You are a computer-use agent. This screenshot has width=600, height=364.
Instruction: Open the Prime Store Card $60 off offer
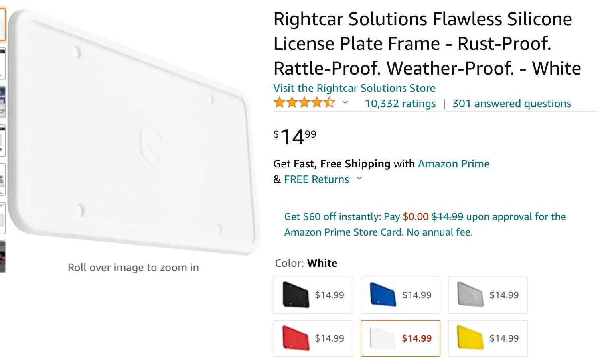pos(425,224)
